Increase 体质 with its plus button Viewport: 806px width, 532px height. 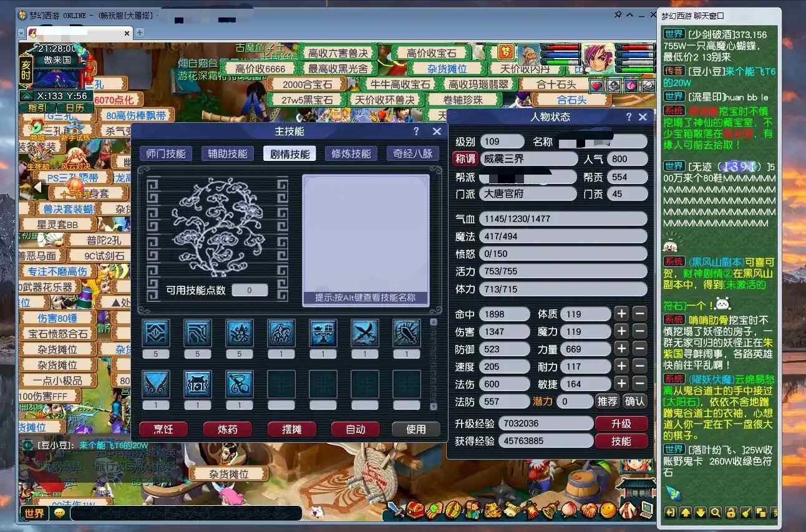point(621,314)
